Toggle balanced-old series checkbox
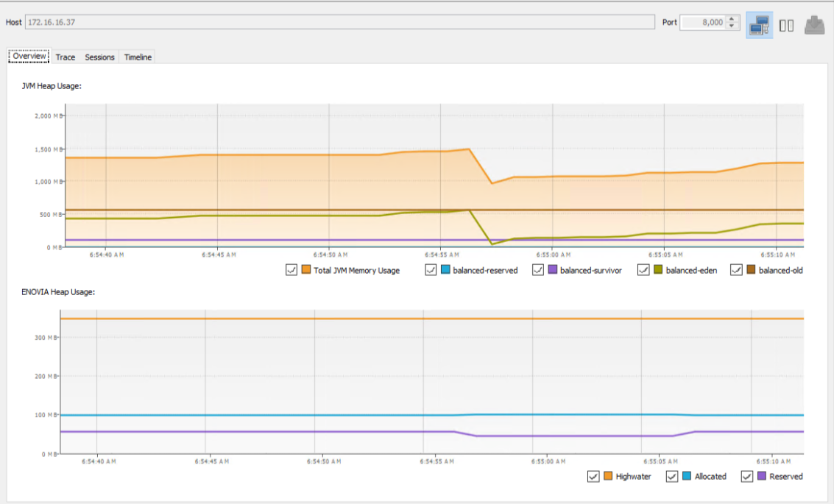The image size is (834, 504). pyautogui.click(x=736, y=270)
